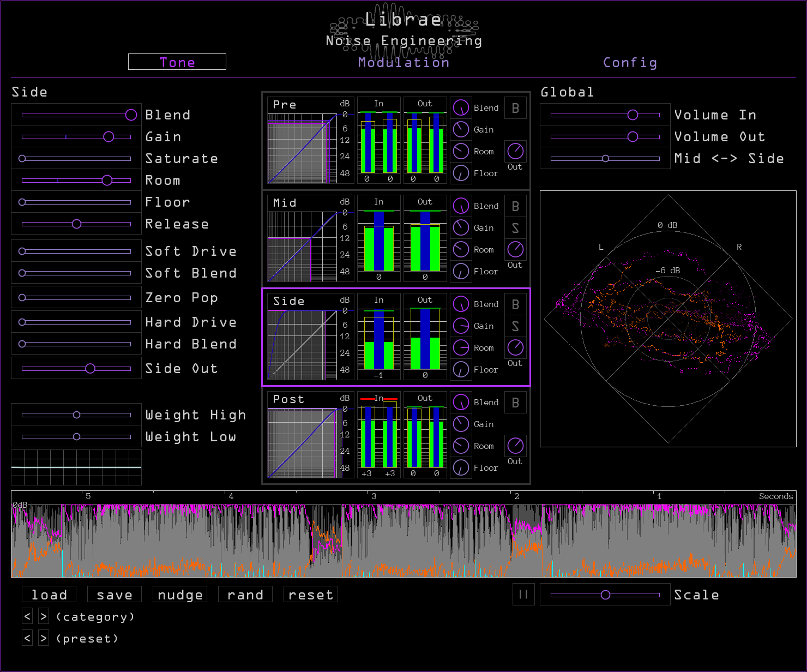Switch to the Modulation tab
Image resolution: width=807 pixels, height=672 pixels.
tap(403, 63)
